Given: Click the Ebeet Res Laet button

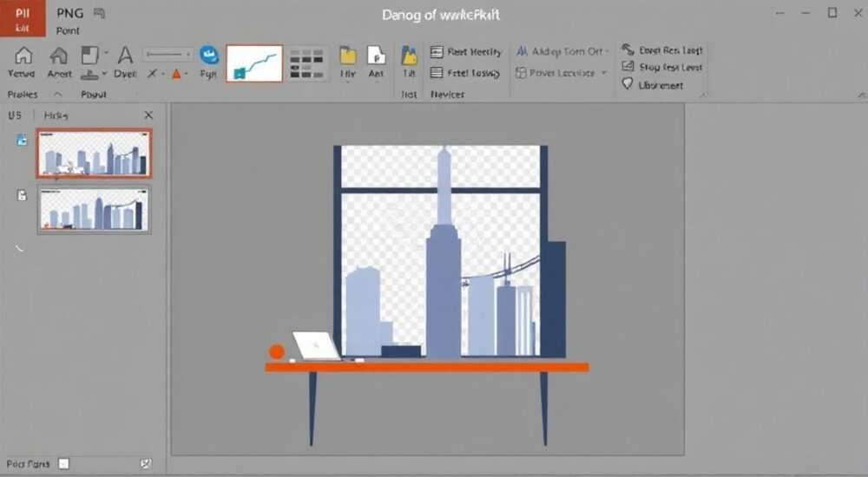Looking at the screenshot, I should (x=662, y=50).
